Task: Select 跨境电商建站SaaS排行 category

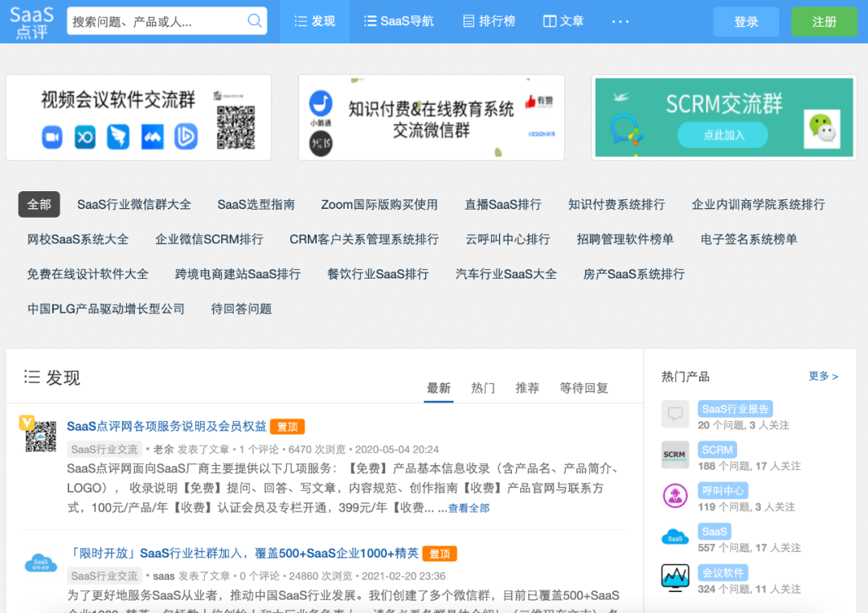Action: [237, 275]
